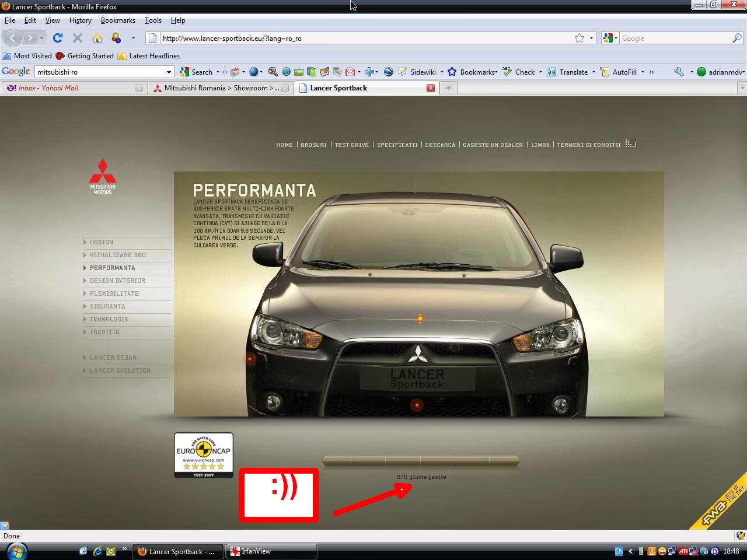Open Sidewiki from Google Toolbar
This screenshot has height=560, width=747.
point(417,72)
